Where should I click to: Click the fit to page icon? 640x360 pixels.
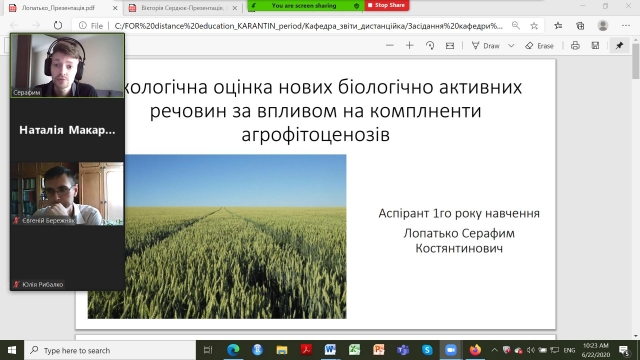coord(450,46)
